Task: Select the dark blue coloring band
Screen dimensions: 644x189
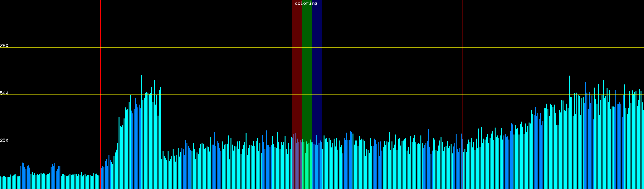Action: click(x=317, y=63)
